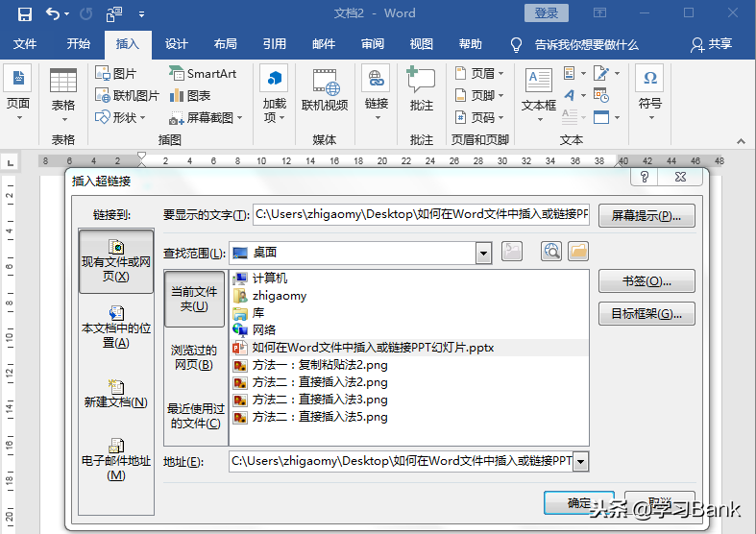The height and width of the screenshot is (534, 756).
Task: Select 现有文件或网页(X) link type
Action: (116, 261)
